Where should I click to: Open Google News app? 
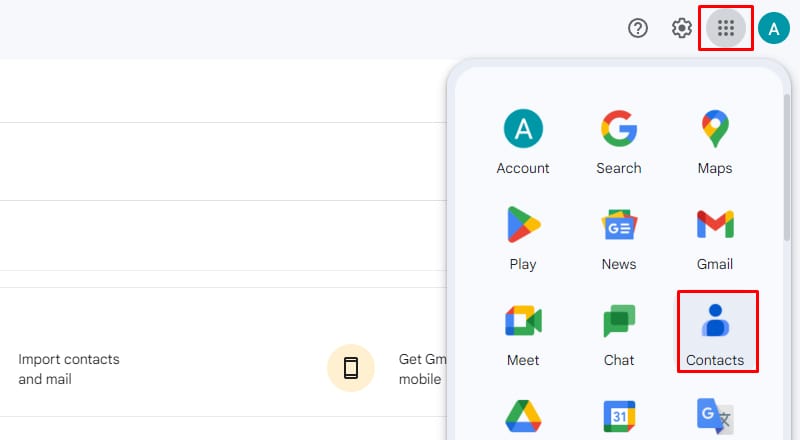619,238
